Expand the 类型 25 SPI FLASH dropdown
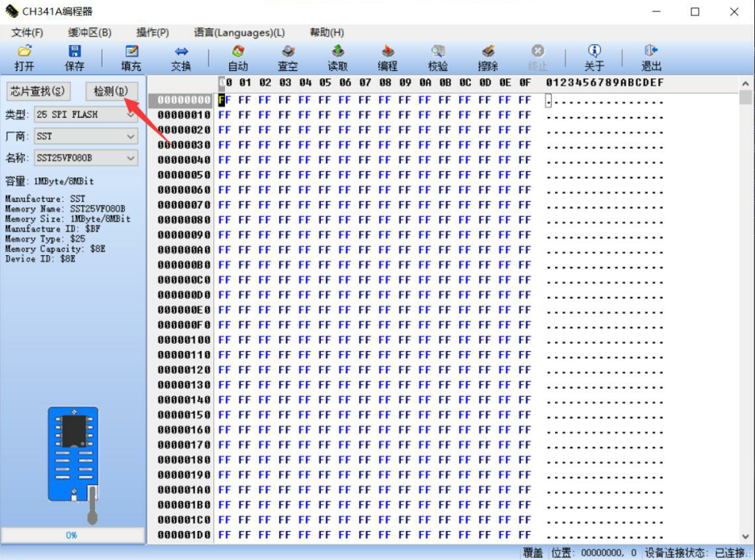Screen dimensions: 755x560 tap(86, 115)
